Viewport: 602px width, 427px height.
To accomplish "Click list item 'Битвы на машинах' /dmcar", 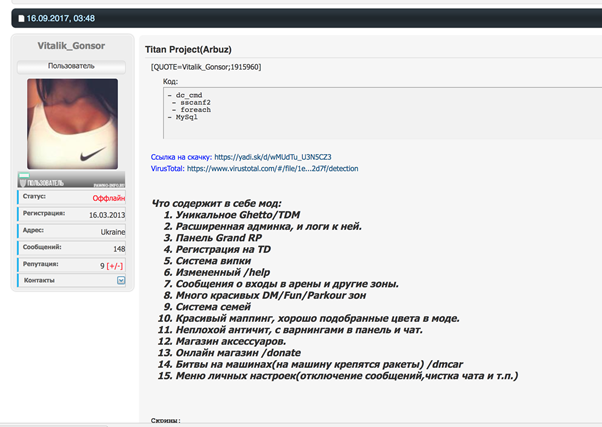I will pos(319,364).
